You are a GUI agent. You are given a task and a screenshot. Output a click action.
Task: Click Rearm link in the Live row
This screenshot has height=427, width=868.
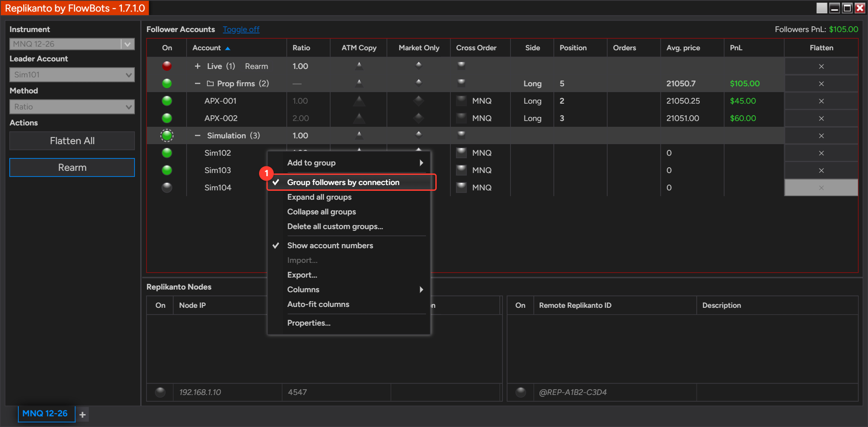(x=256, y=66)
